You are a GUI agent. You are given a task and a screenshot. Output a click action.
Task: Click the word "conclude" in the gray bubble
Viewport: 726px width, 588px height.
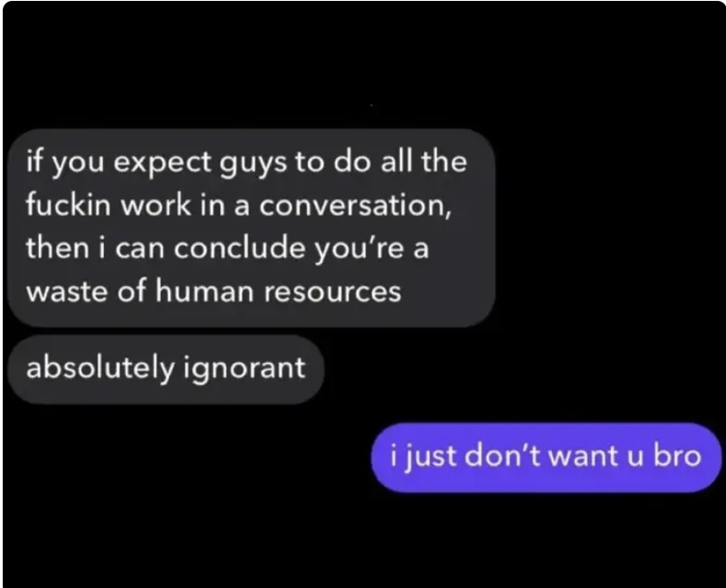pyautogui.click(x=240, y=248)
